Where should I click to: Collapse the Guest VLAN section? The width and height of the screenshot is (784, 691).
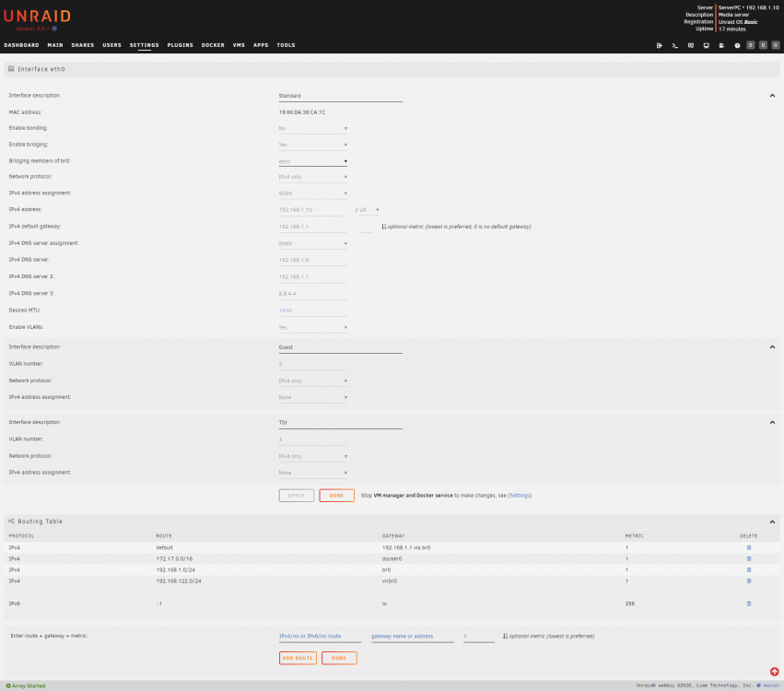[x=772, y=347]
